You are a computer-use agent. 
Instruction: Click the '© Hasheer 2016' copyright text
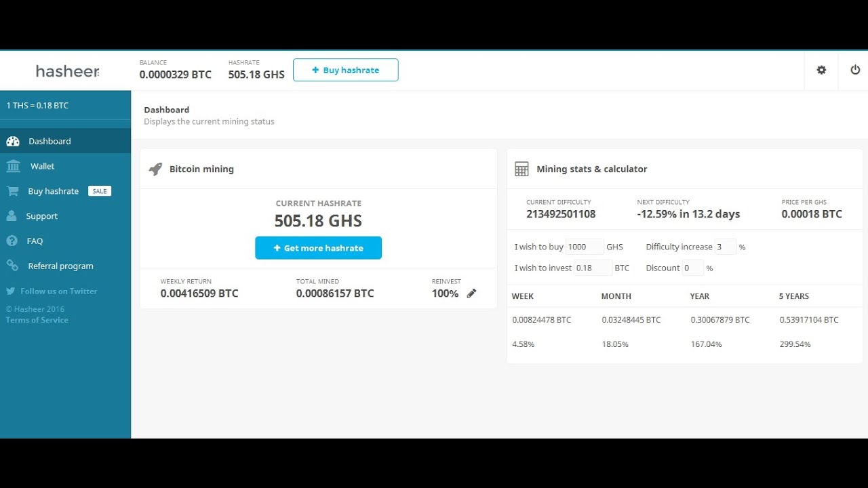pos(35,309)
